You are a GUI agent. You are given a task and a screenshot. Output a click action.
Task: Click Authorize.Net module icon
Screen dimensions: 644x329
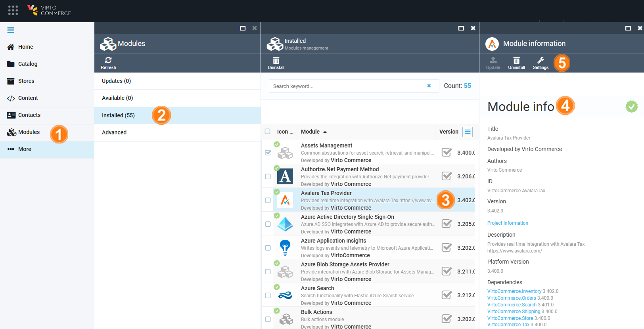click(x=285, y=176)
